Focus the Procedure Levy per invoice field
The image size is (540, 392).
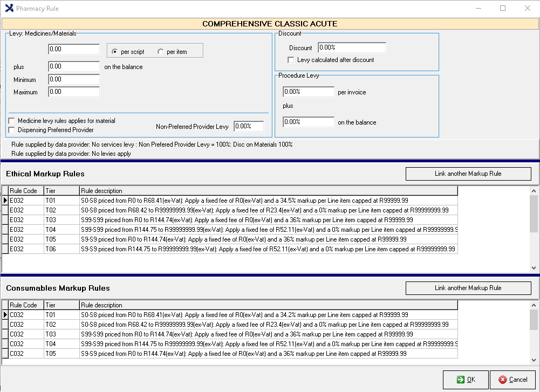(x=309, y=92)
